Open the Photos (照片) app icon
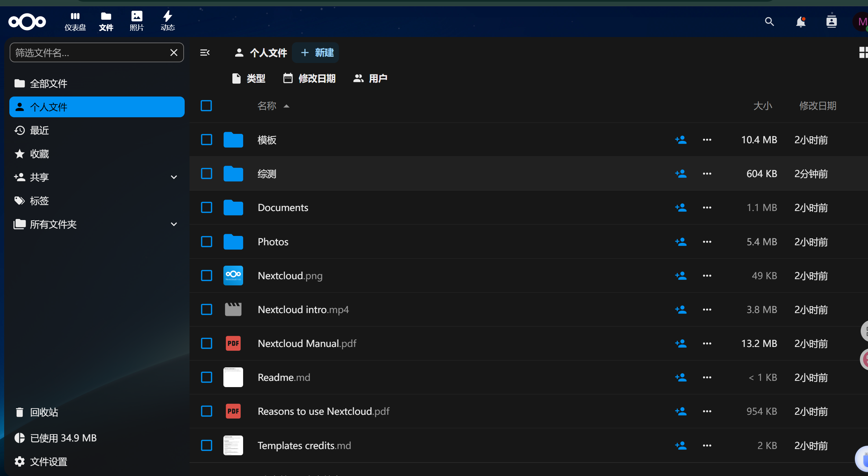The height and width of the screenshot is (476, 868). coord(137,21)
